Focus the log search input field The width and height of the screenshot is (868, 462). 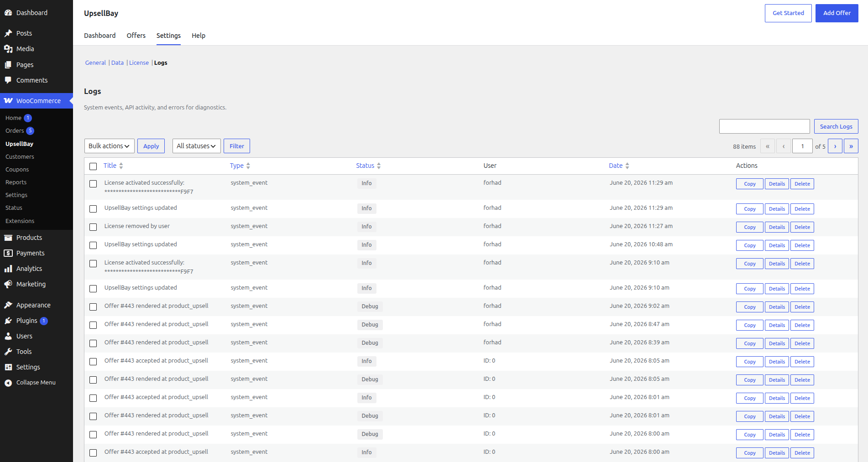[764, 126]
